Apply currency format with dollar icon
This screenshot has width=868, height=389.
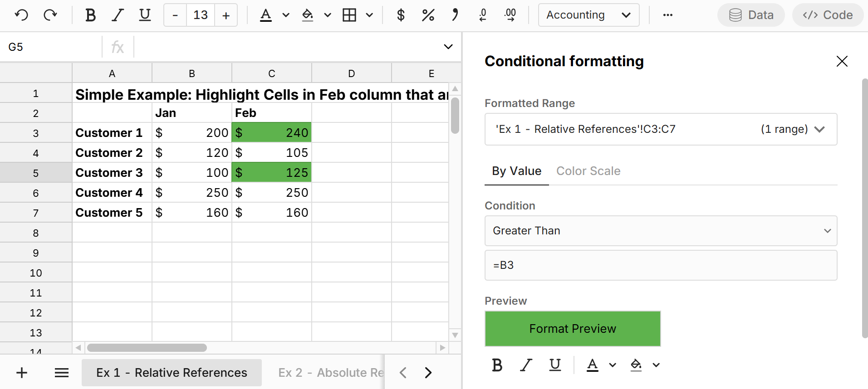[401, 15]
